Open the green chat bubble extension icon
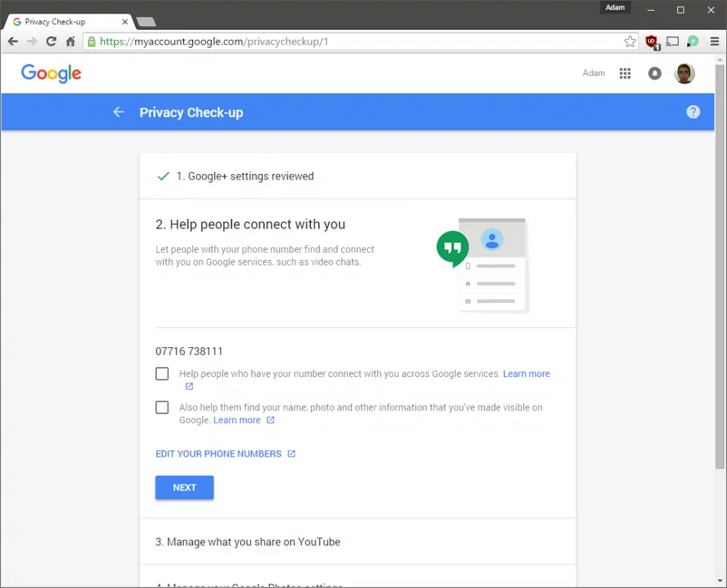Image resolution: width=727 pixels, height=588 pixels. coord(693,41)
